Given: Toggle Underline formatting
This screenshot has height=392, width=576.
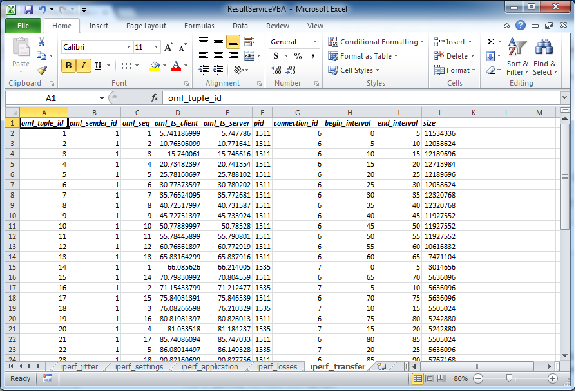Looking at the screenshot, I should coord(98,66).
